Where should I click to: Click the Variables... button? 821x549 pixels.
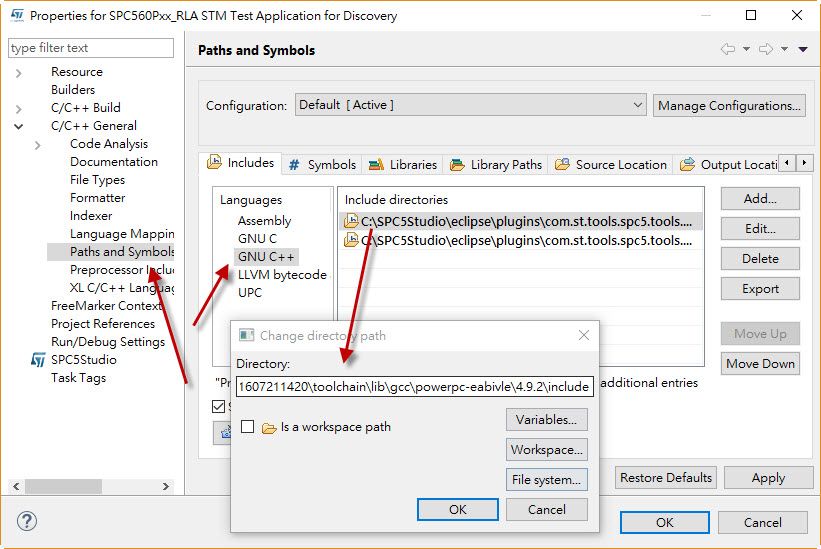[547, 420]
